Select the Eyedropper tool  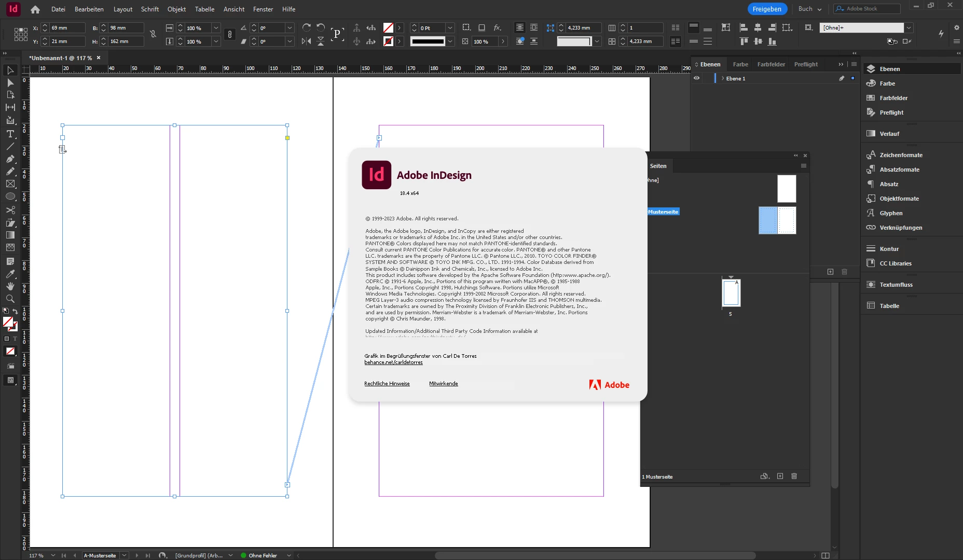(x=10, y=274)
